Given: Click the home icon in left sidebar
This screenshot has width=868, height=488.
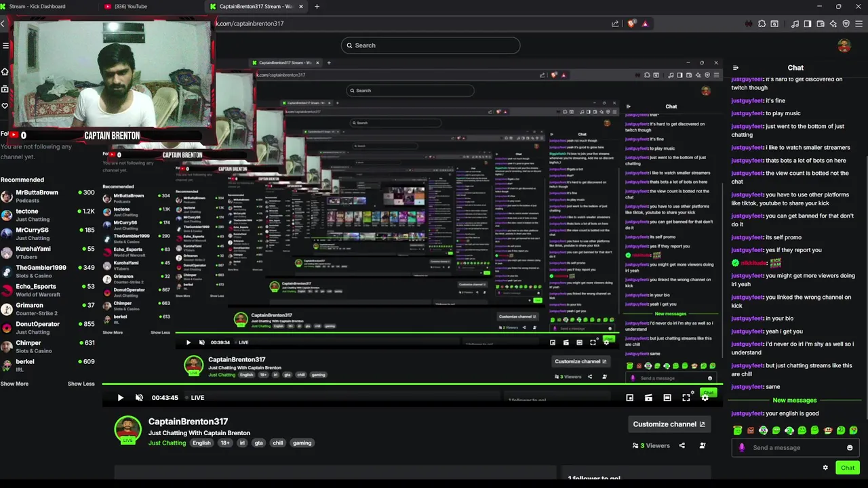Looking at the screenshot, I should click(5, 72).
